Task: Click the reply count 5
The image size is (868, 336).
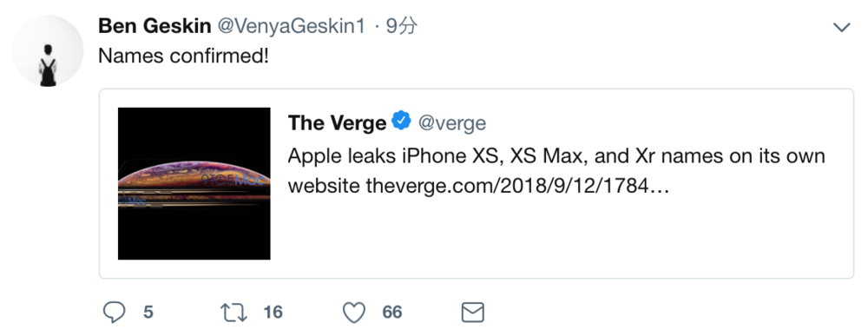Action: [148, 313]
